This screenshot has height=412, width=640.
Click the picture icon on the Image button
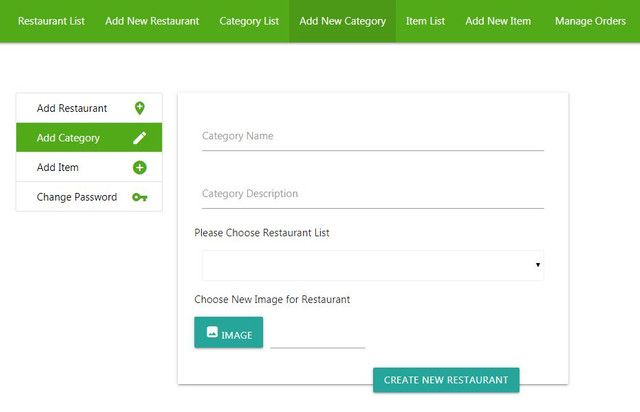coord(212,333)
